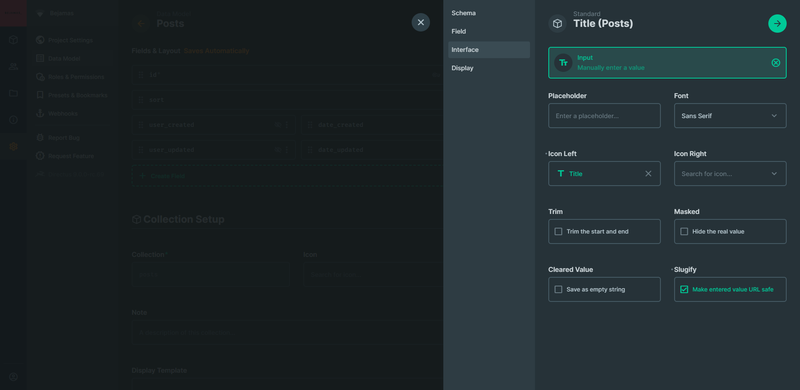
Task: Check Hide the real value option
Action: [x=684, y=231]
